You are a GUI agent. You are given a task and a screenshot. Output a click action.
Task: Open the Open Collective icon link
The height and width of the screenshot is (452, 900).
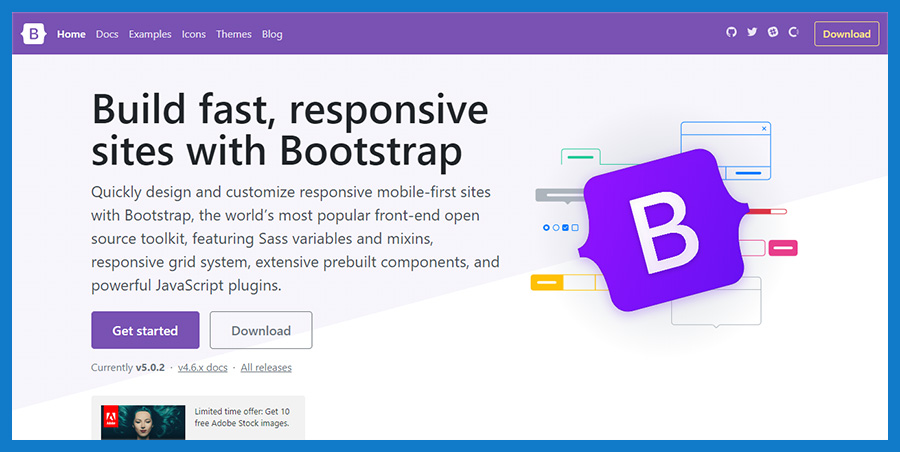pyautogui.click(x=794, y=32)
